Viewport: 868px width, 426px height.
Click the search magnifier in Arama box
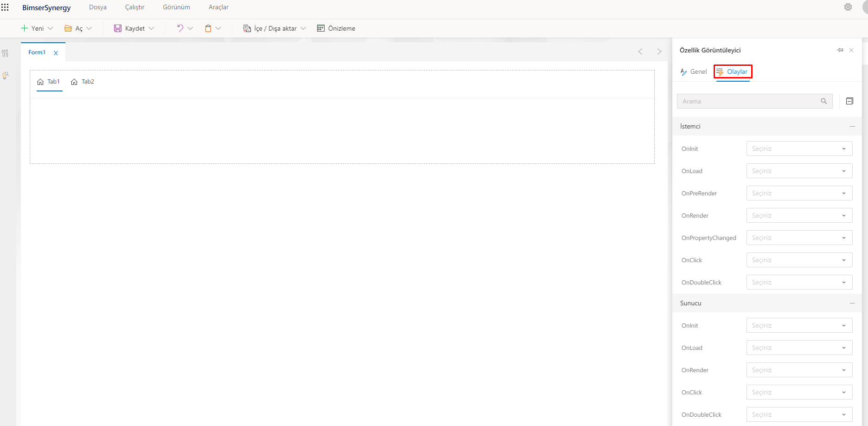coord(824,101)
